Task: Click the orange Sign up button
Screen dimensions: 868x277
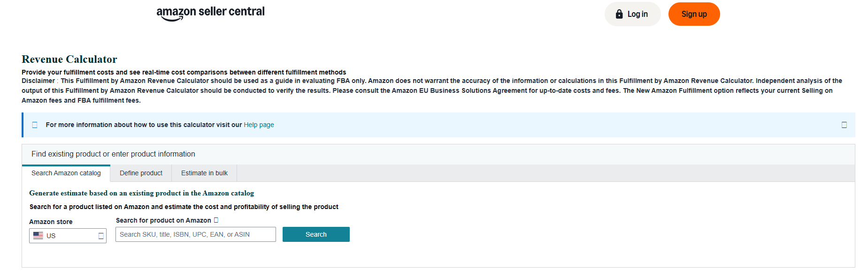Action: coord(694,14)
